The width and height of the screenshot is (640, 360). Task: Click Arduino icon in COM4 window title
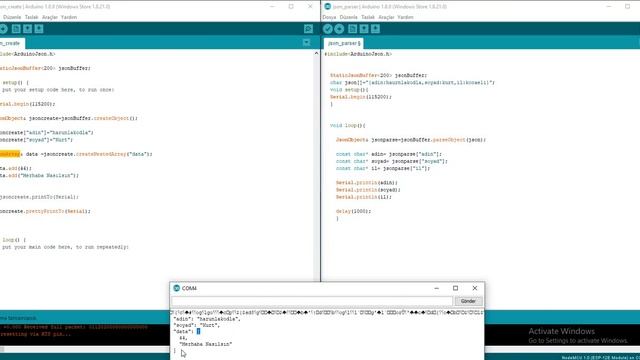tap(176, 288)
